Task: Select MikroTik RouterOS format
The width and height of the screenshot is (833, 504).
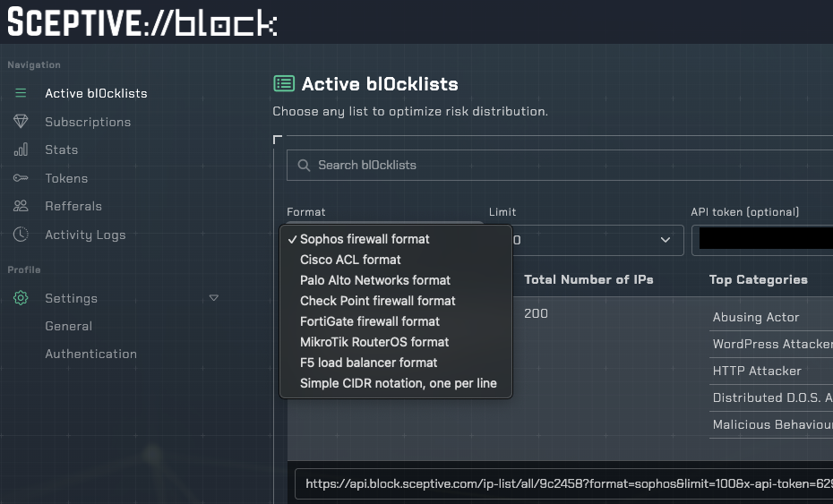Action: click(374, 342)
